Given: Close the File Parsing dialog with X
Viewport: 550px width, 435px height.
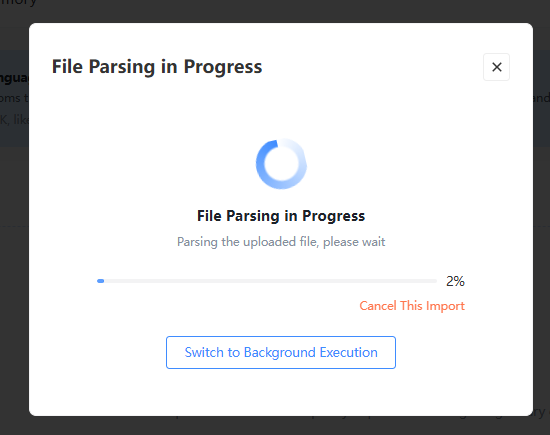Looking at the screenshot, I should click(x=496, y=67).
